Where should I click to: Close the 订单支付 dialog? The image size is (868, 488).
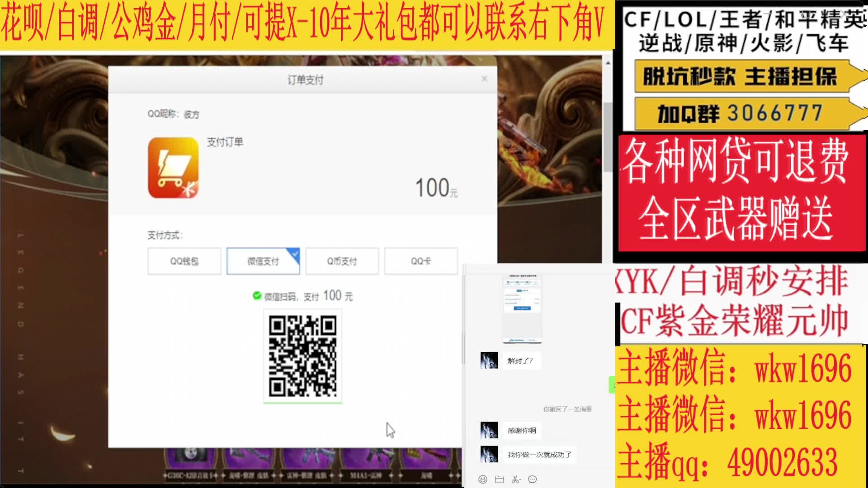click(x=484, y=79)
